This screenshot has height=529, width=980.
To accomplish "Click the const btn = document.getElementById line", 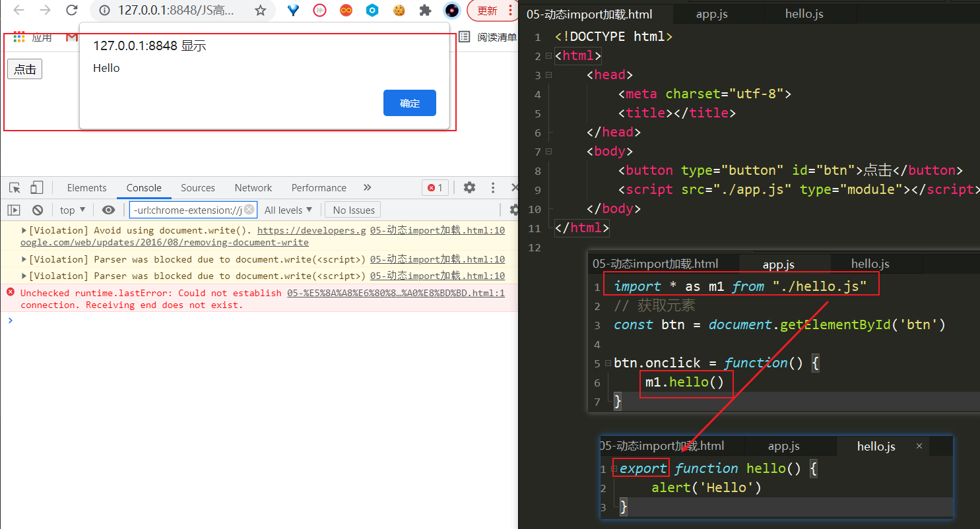I will [x=779, y=325].
